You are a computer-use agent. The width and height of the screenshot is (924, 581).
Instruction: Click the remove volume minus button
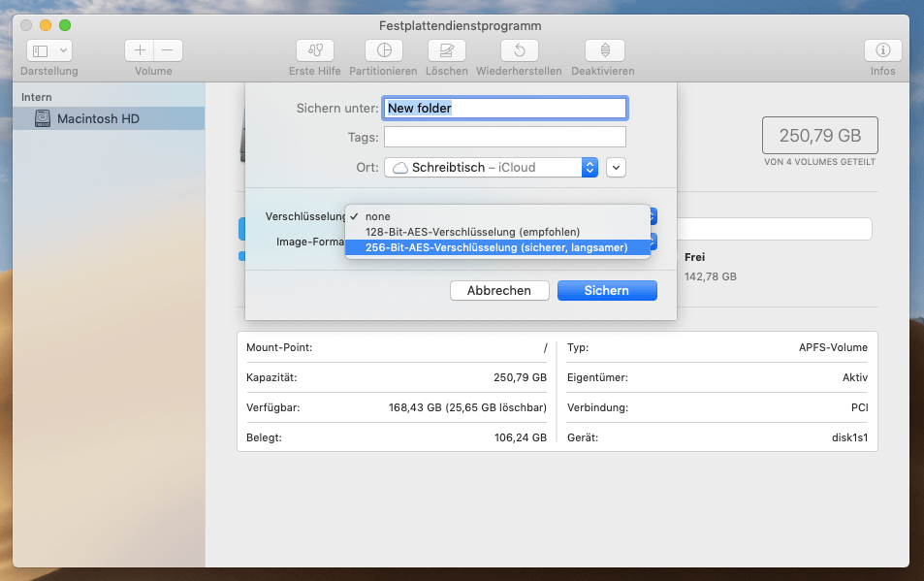coord(168,50)
